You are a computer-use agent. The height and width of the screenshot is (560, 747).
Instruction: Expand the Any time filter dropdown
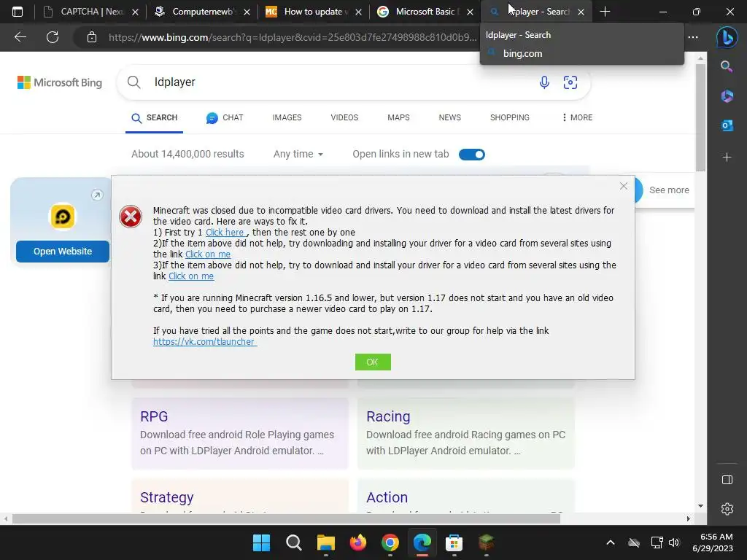pyautogui.click(x=298, y=154)
